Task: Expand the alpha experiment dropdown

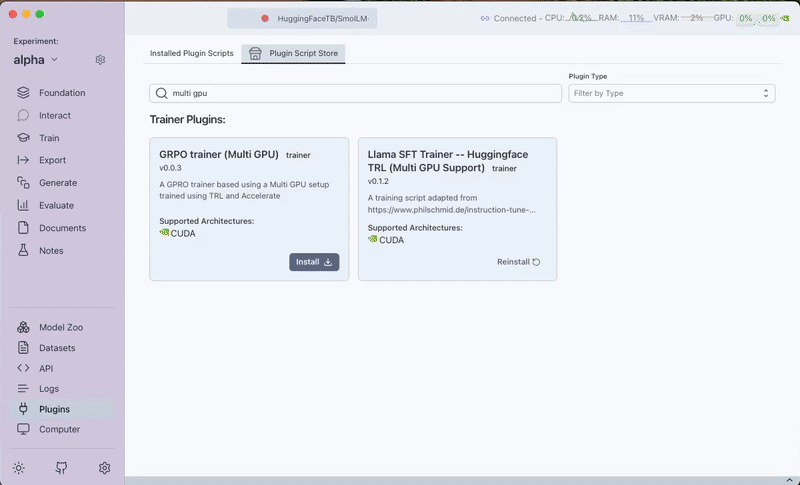Action: click(36, 60)
